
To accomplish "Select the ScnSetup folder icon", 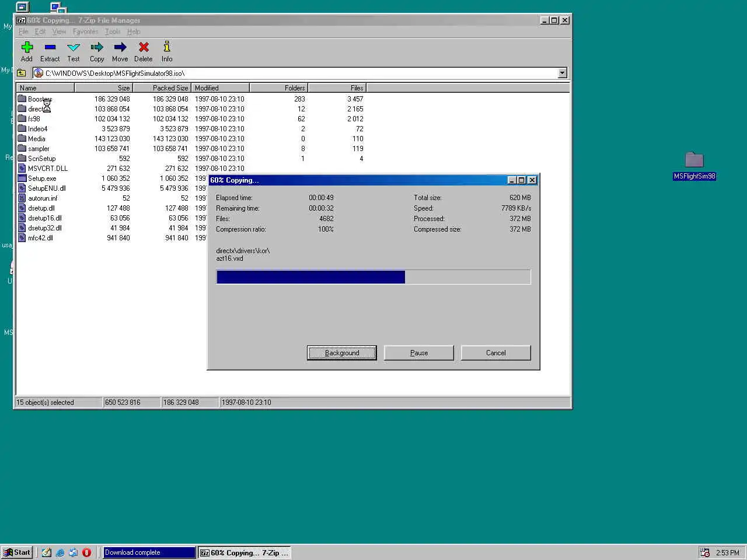I will point(22,158).
